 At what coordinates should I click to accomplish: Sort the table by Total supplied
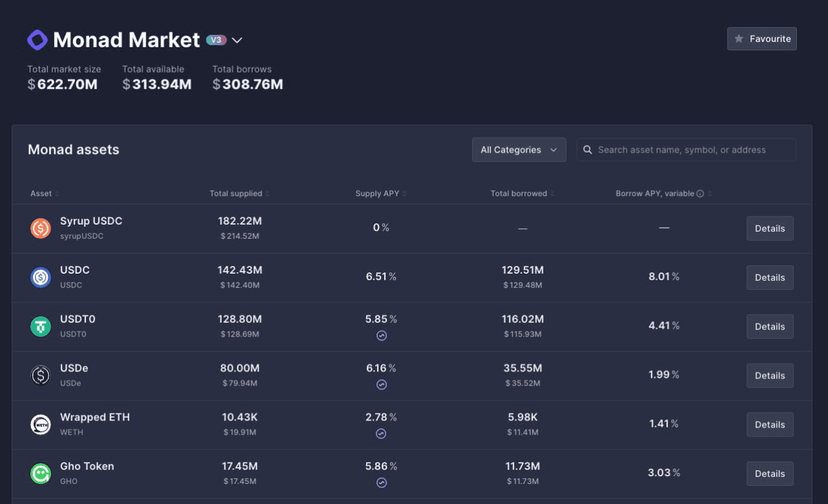[x=239, y=193]
